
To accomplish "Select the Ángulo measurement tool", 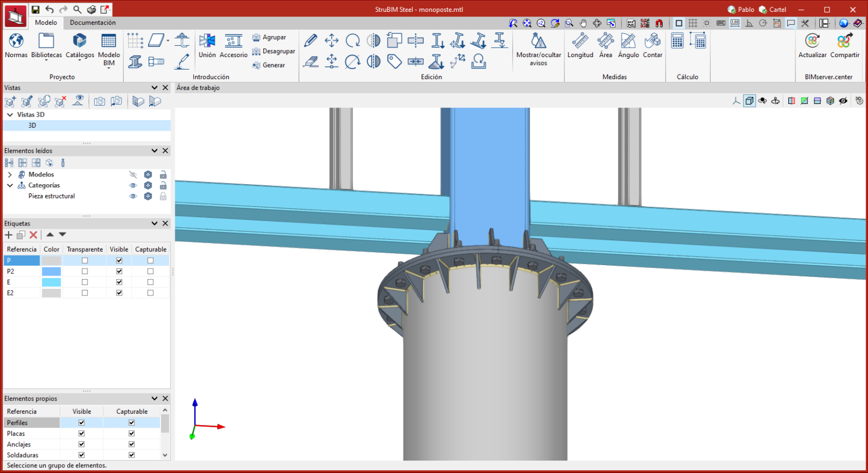I will tap(628, 41).
